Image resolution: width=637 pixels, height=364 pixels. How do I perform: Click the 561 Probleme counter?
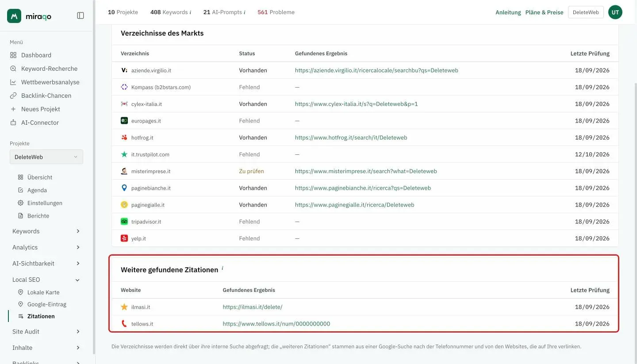276,12
